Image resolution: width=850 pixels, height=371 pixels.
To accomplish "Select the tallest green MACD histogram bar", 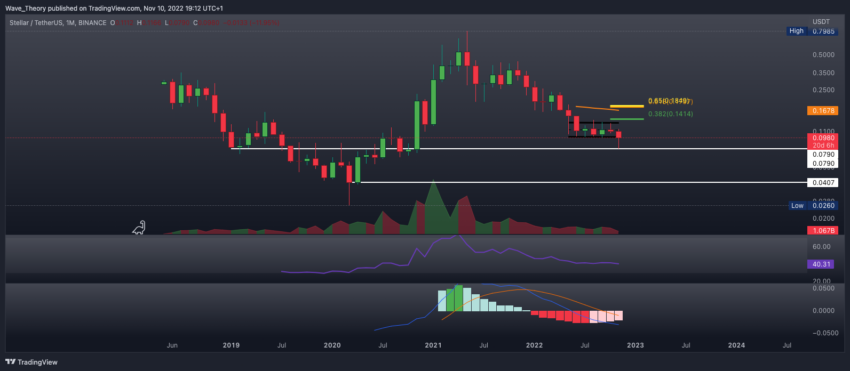I will (x=459, y=298).
